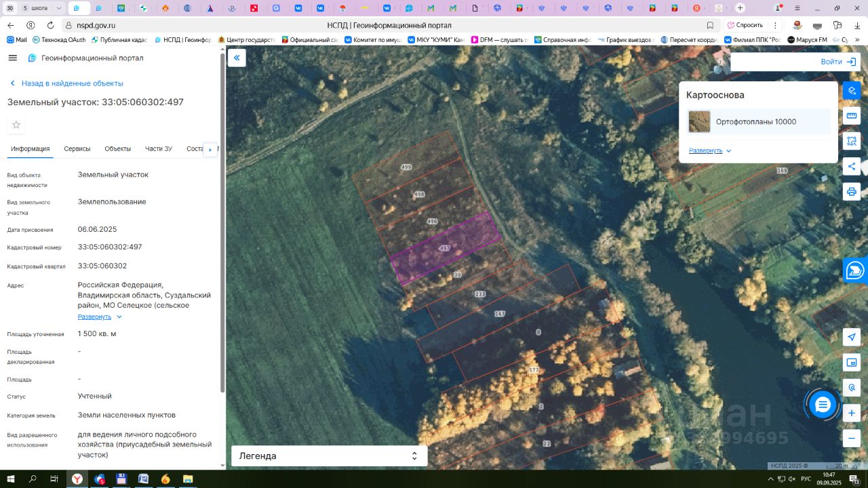
Task: Expand the Легенда panel
Action: coord(329,456)
